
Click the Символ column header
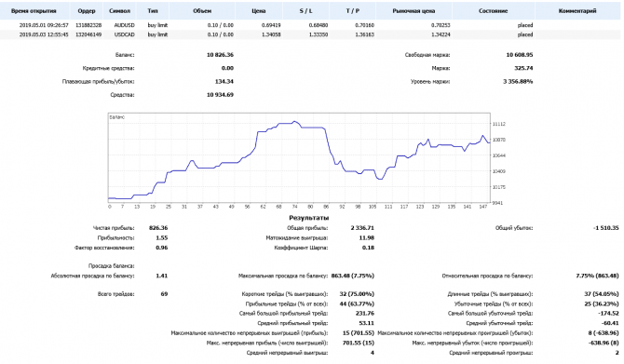click(x=119, y=11)
